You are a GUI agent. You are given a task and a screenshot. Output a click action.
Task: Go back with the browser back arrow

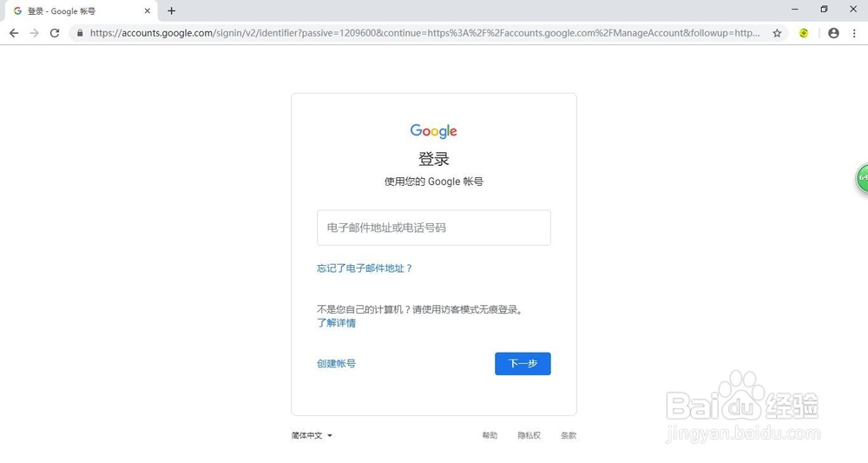coord(14,33)
